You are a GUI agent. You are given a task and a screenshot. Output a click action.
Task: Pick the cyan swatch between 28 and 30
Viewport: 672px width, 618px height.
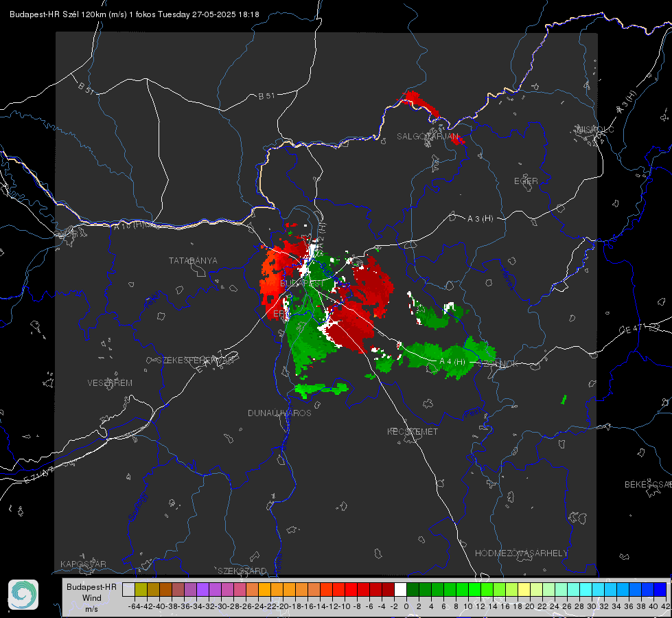pos(586,589)
